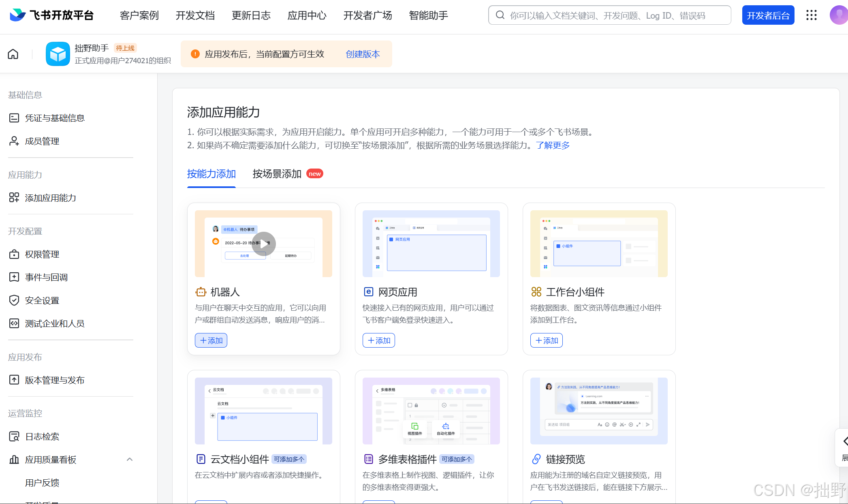The height and width of the screenshot is (504, 848).
Task: Click the 飞书开放平台 logo
Action: (52, 15)
